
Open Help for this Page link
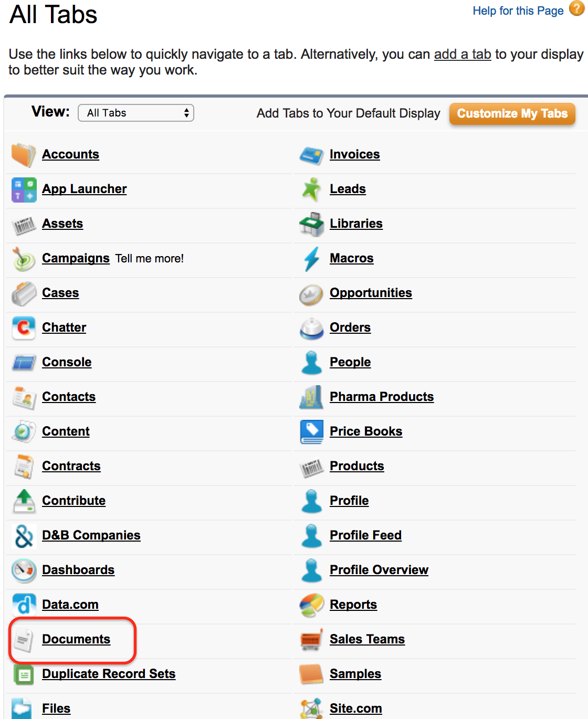pos(518,10)
